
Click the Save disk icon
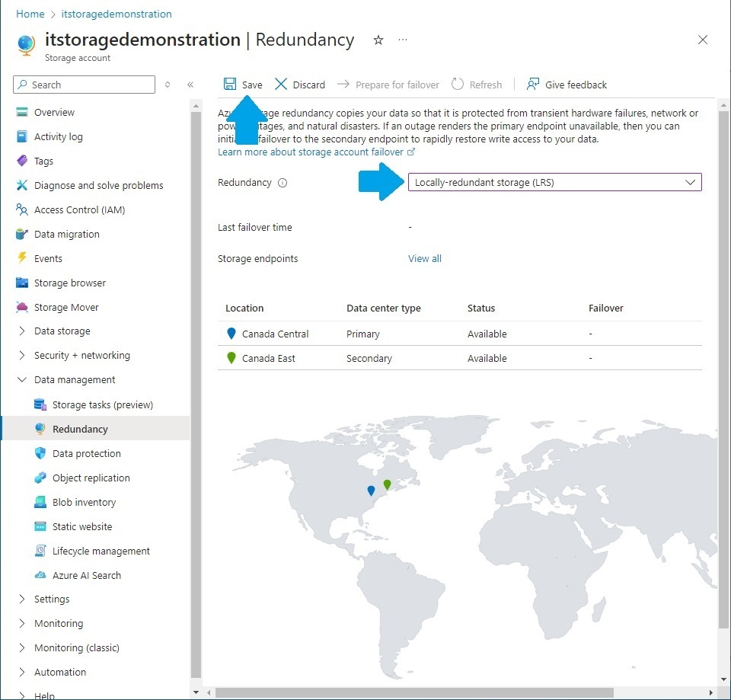click(230, 84)
